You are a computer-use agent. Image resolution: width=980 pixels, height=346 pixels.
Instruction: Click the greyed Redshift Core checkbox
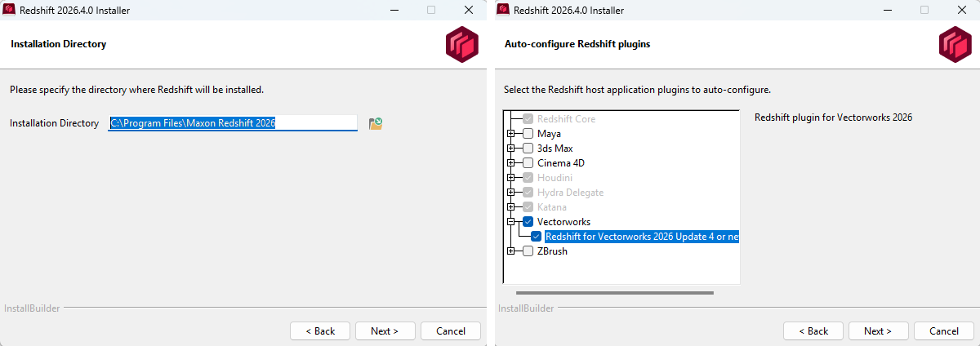pos(528,119)
